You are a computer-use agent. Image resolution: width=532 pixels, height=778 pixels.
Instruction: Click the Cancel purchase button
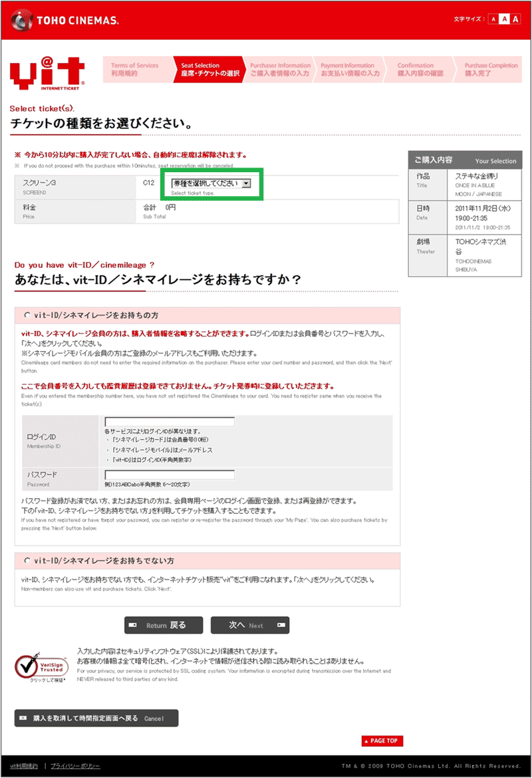[x=96, y=718]
